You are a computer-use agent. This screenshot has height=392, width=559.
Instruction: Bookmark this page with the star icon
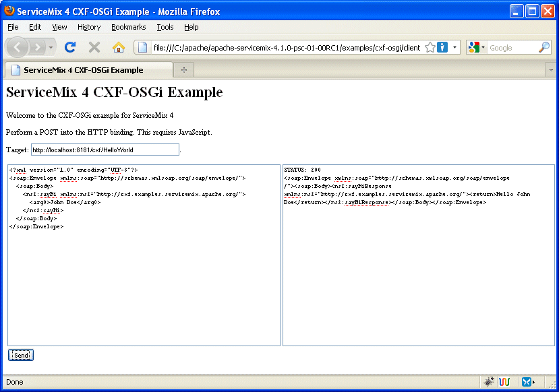[430, 47]
